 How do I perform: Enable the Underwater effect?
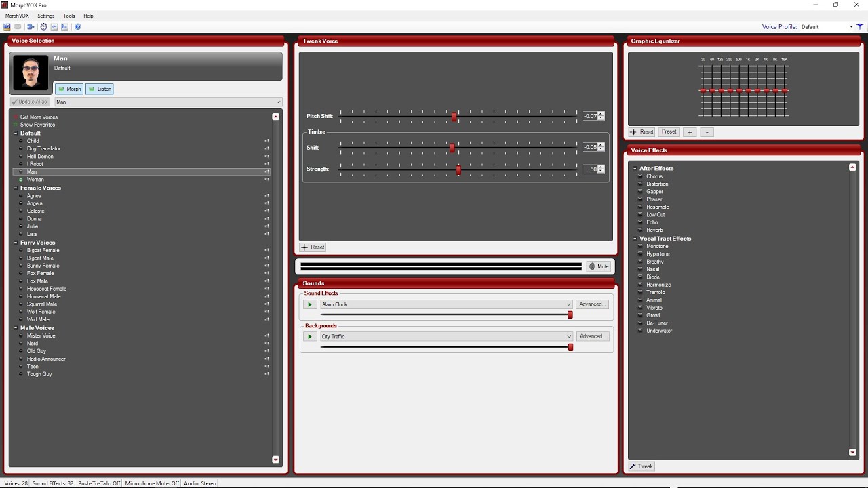[x=640, y=331]
